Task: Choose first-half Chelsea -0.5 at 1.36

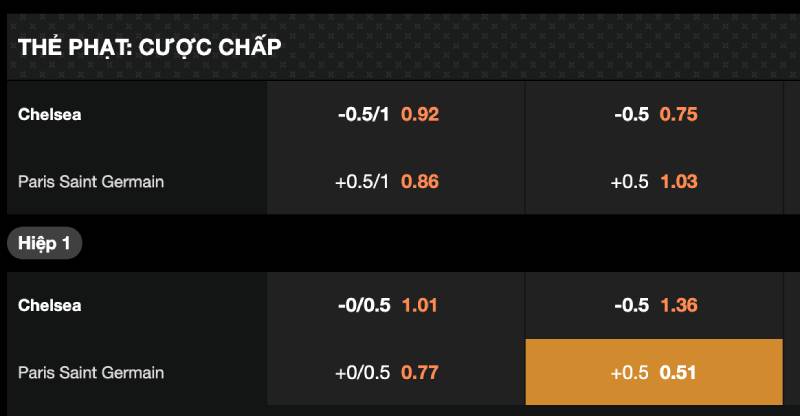Action: (x=654, y=305)
